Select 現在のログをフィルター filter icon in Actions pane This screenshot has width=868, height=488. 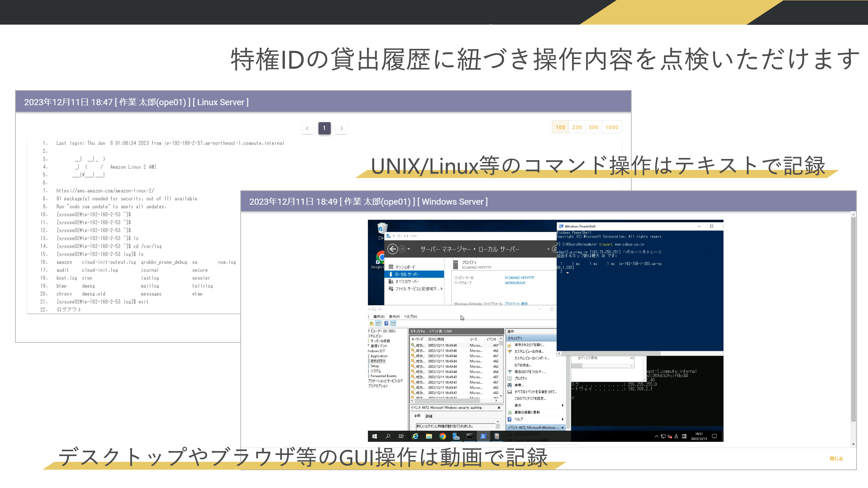pyautogui.click(x=510, y=372)
